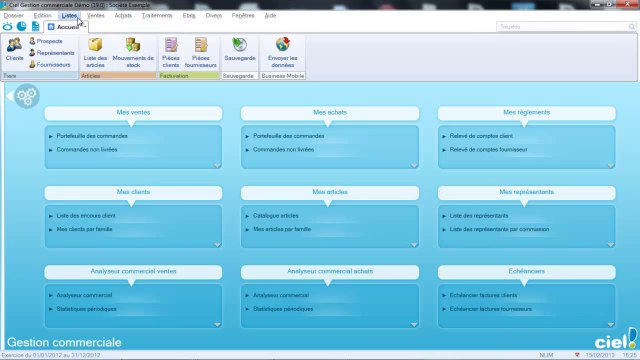640x360 pixels.
Task: Open Commandes non livrées under Mes ventes
Action: pyautogui.click(x=87, y=150)
